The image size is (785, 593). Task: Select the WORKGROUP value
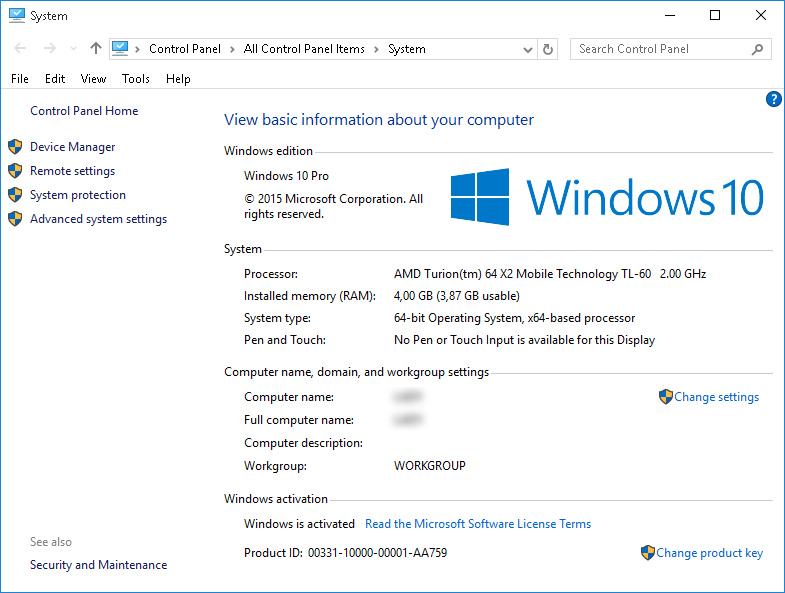(x=430, y=466)
